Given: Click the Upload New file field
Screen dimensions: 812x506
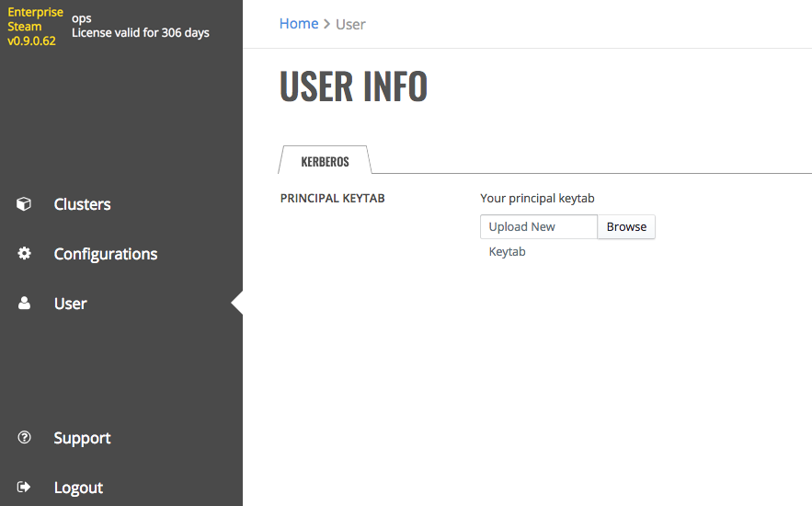Looking at the screenshot, I should 539,227.
